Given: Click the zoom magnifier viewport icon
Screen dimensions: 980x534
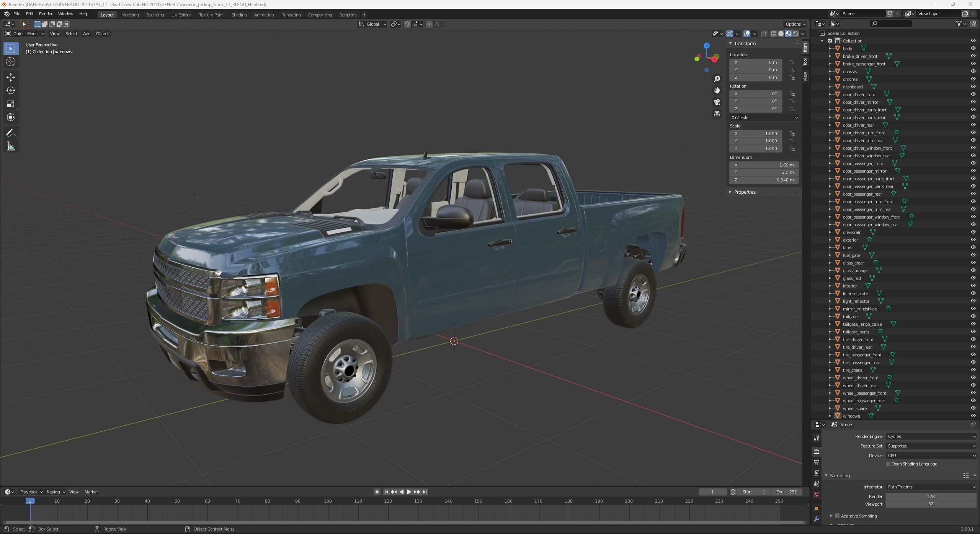Looking at the screenshot, I should point(717,79).
